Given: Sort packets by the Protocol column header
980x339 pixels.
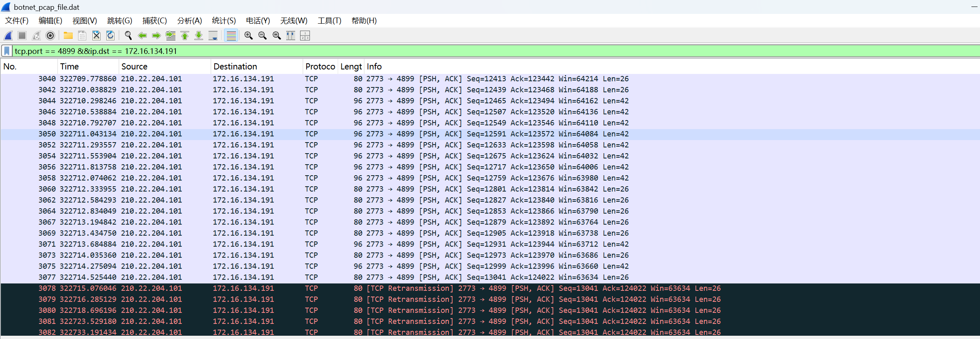Looking at the screenshot, I should (321, 67).
